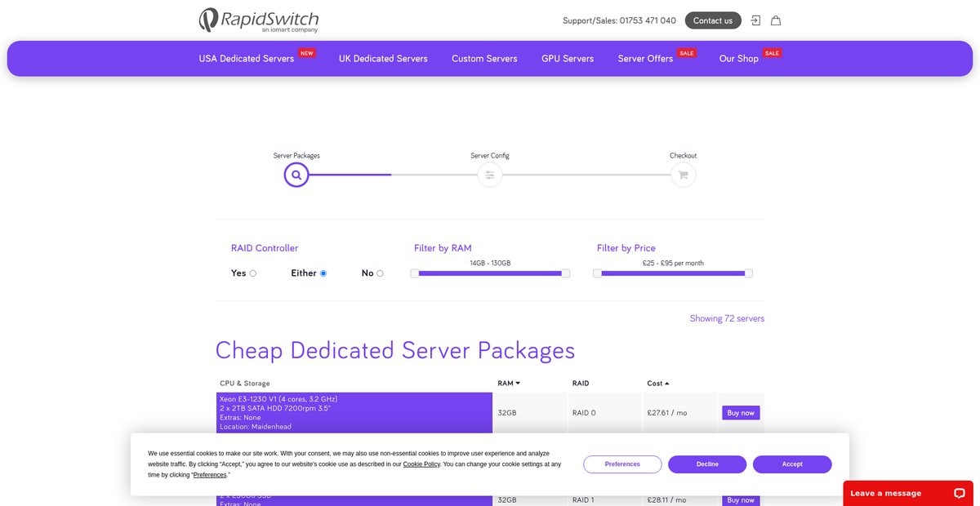Click the RAM filter maximum handle

point(566,273)
